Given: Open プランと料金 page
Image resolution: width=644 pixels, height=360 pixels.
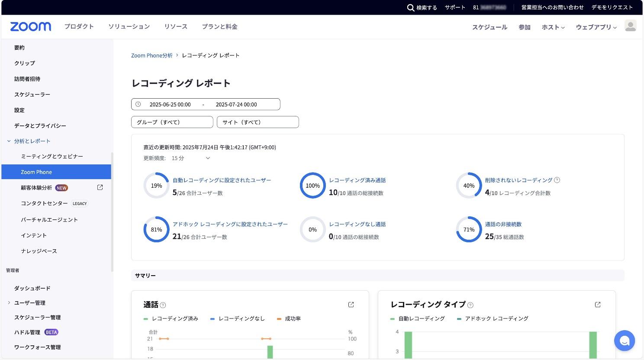Looking at the screenshot, I should pyautogui.click(x=219, y=26).
